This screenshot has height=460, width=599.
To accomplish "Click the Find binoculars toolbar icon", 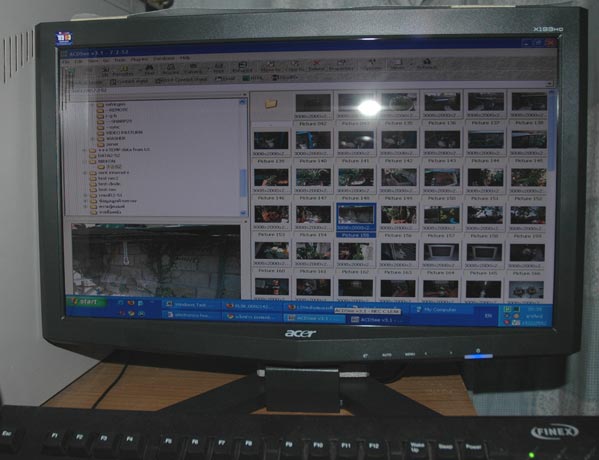I will coord(149,69).
